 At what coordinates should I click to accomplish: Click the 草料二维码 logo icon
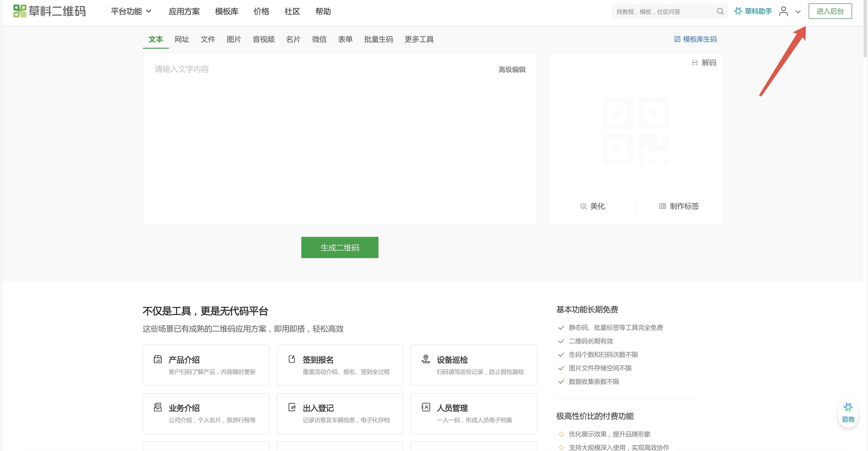tap(20, 11)
